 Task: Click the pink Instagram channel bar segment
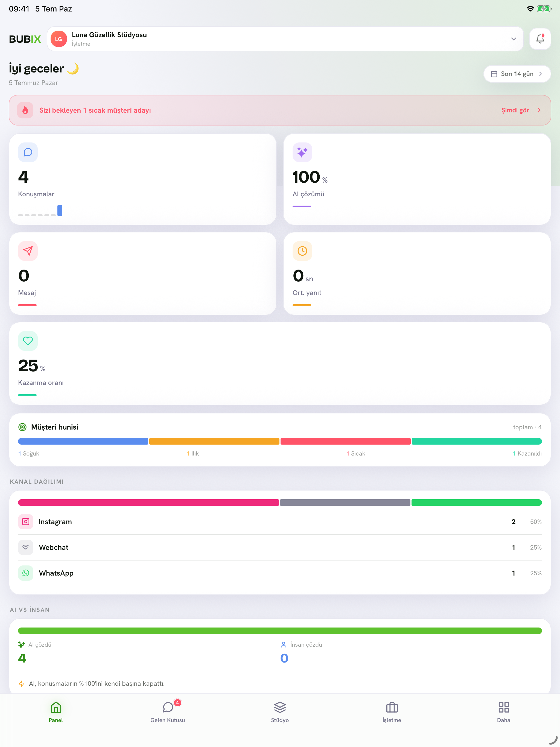pyautogui.click(x=148, y=503)
